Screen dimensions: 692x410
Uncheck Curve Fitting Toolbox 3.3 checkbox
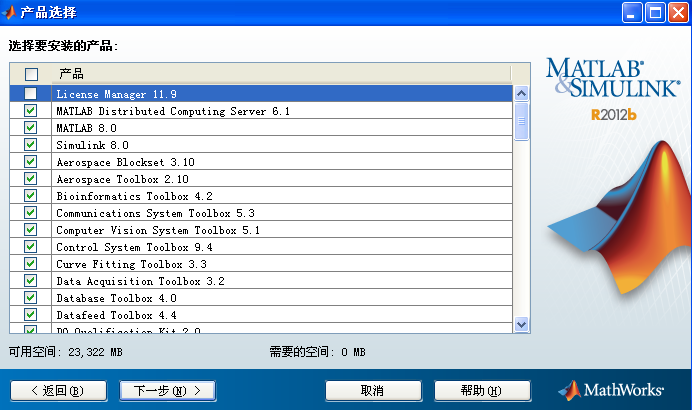30,263
